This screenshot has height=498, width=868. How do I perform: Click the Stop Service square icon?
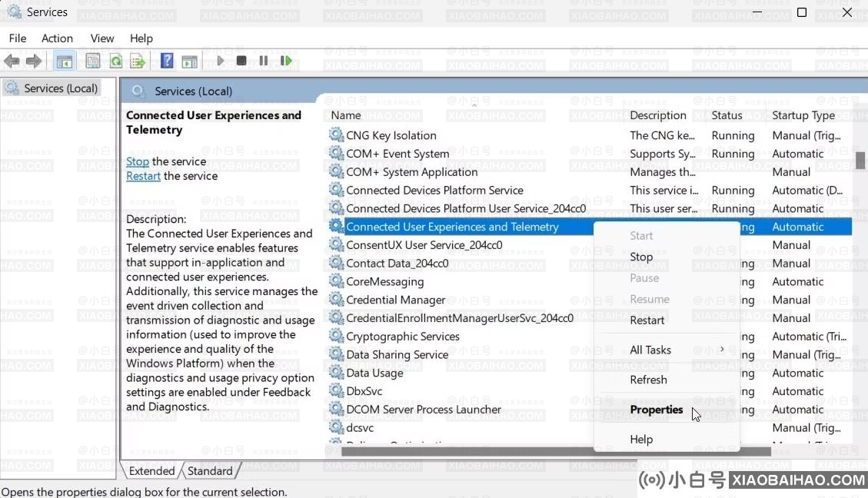click(241, 60)
